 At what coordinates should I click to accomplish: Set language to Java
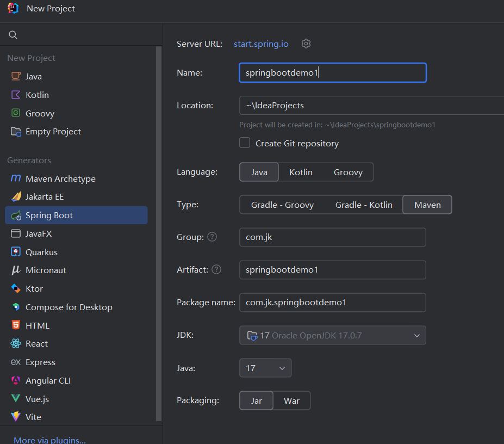[259, 172]
